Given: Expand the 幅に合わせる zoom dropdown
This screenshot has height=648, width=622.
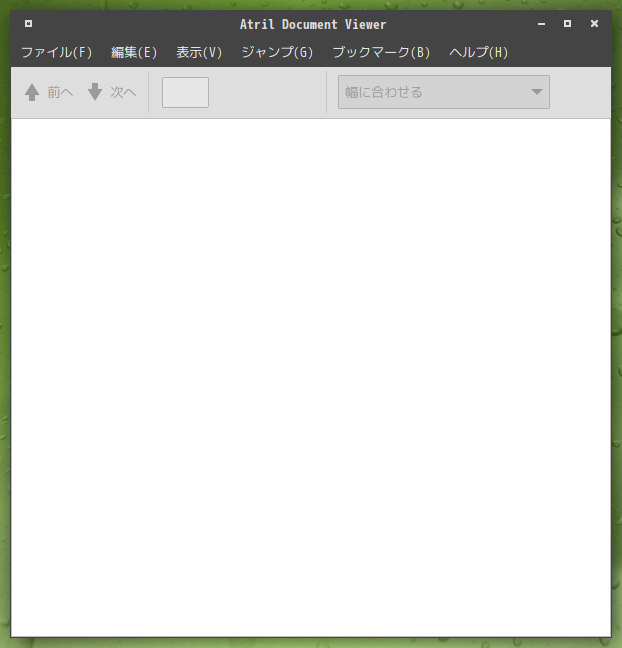Looking at the screenshot, I should click(443, 92).
